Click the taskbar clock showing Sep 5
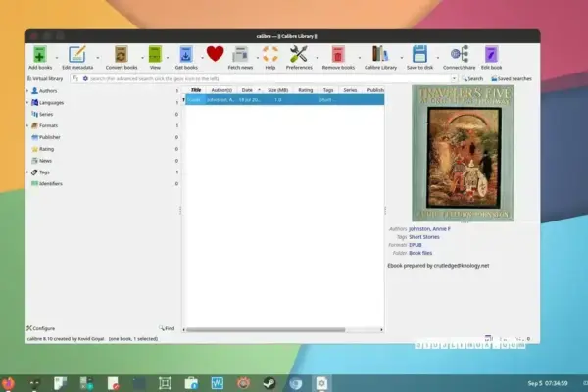 pyautogui.click(x=548, y=383)
